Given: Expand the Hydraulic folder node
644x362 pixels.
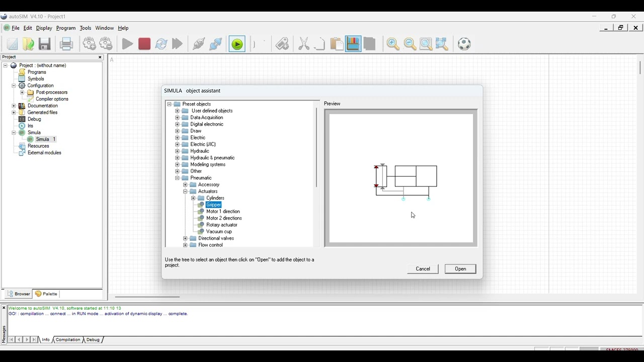Looking at the screenshot, I should pos(177,151).
